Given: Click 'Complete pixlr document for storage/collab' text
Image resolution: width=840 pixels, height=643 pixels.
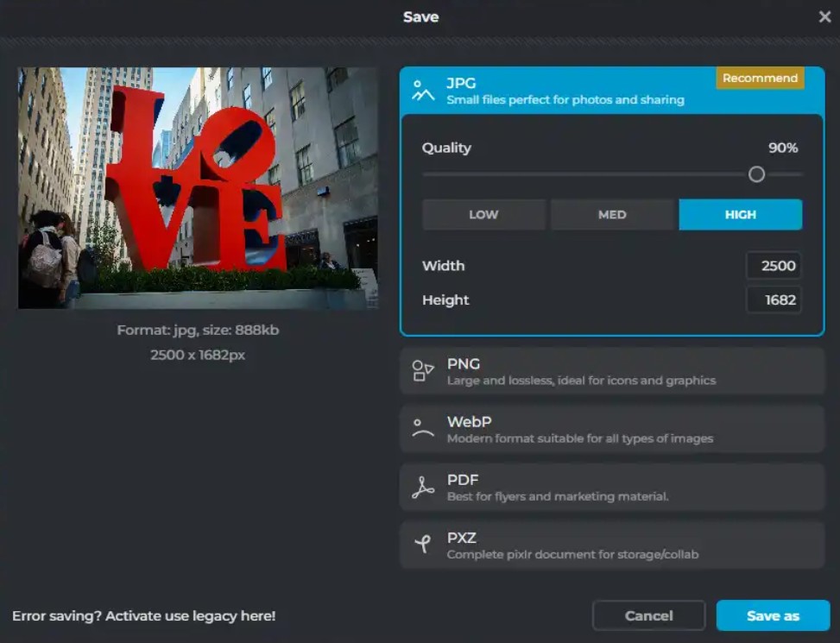Looking at the screenshot, I should pos(572,555).
